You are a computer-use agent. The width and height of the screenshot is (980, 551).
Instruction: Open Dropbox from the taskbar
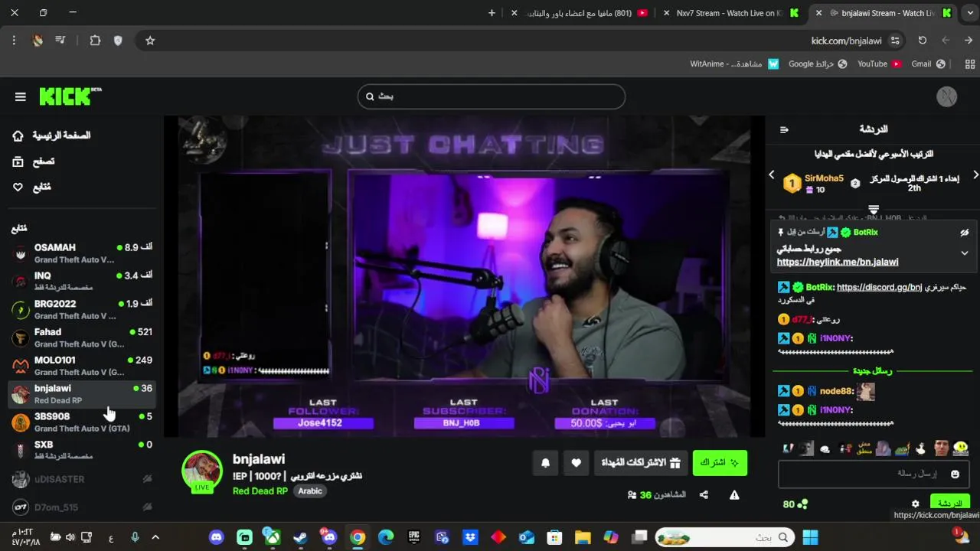470,537
